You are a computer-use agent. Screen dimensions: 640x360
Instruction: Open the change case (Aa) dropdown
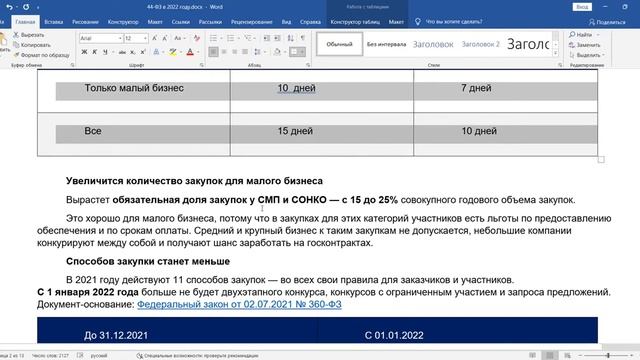[x=180, y=38]
